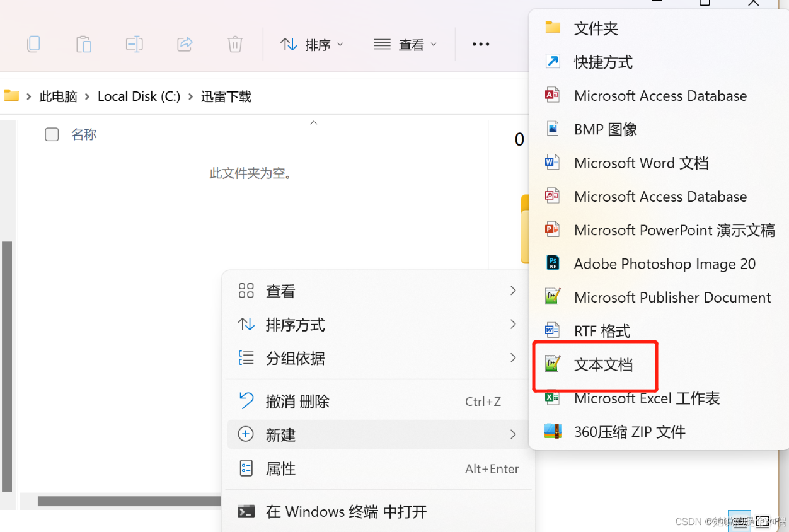Viewport: 789px width, 532px height.
Task: Click the Paste clipboard icon
Action: point(84,44)
